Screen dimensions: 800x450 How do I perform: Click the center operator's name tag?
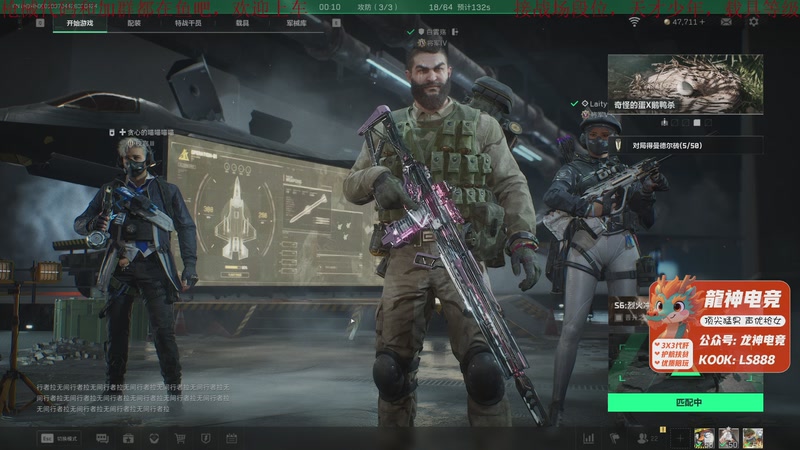coord(436,32)
